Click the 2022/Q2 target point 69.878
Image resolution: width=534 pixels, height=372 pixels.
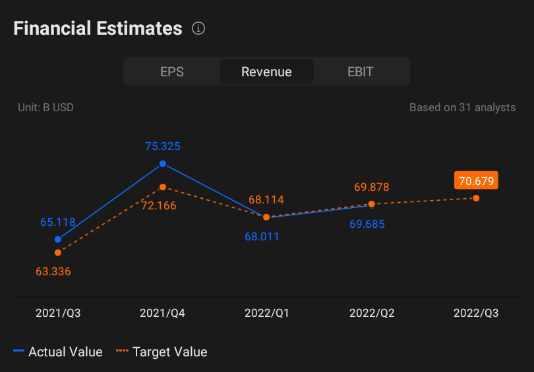[372, 204]
